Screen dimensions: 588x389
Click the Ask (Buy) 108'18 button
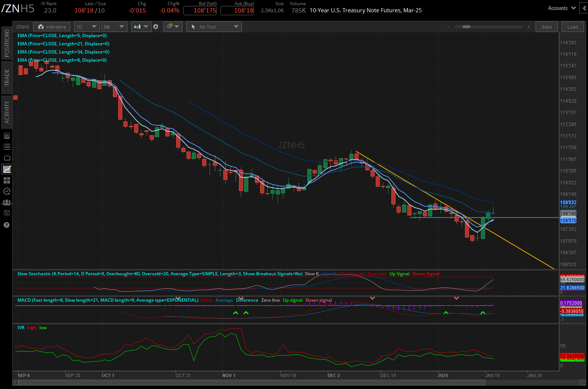tap(237, 10)
